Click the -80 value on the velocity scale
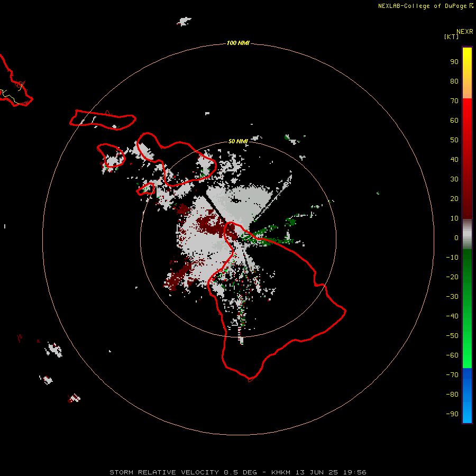 click(x=452, y=395)
